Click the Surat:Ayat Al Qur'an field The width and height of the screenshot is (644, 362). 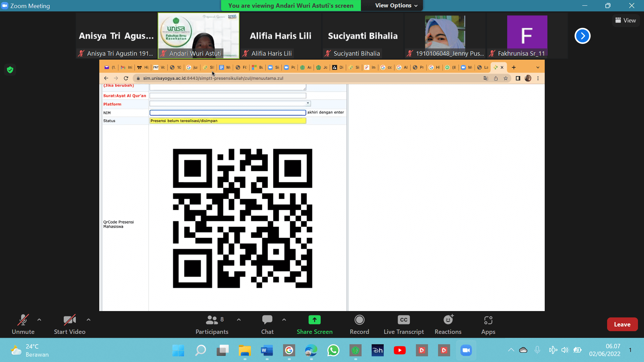[x=228, y=96]
